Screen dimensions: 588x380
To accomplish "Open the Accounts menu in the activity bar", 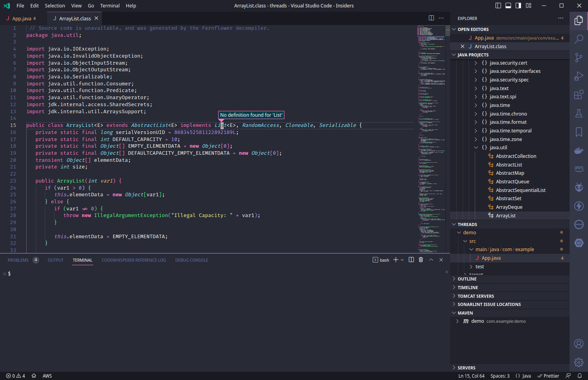I will tap(579, 344).
